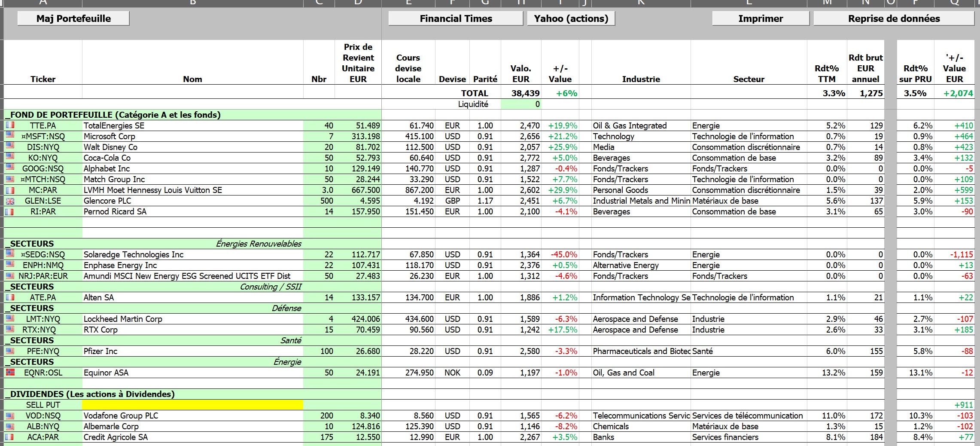
Task: Click French flag icon beside MC:PAR
Action: coord(10,190)
